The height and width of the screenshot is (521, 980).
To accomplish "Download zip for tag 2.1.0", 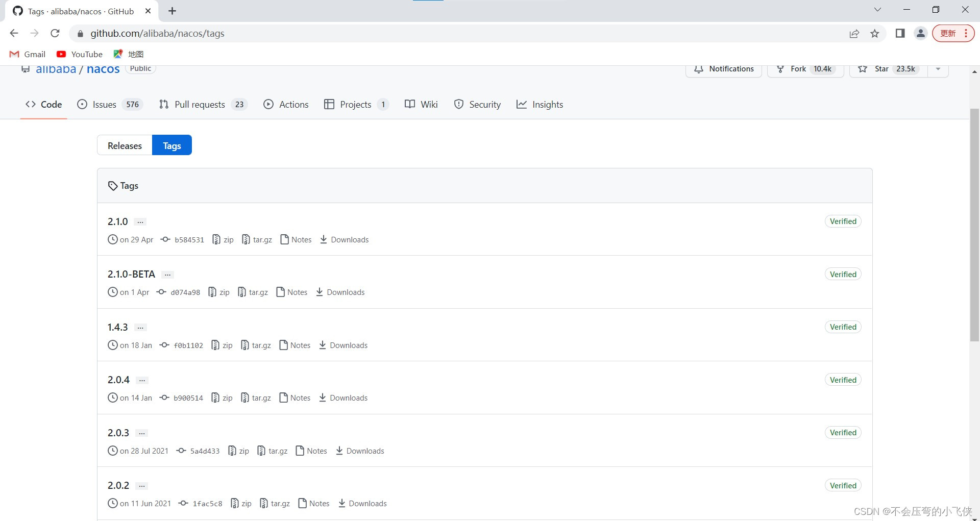I will pos(223,240).
